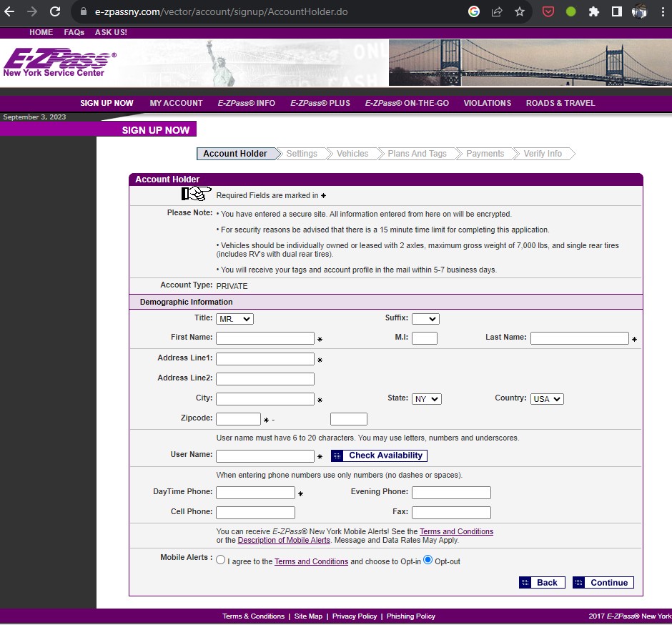Open the State dropdown showing NY

click(426, 399)
